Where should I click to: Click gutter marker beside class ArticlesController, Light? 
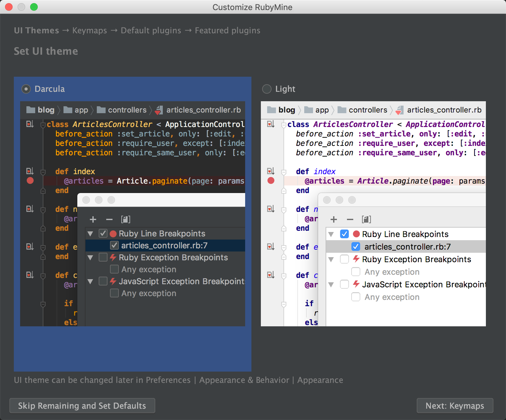(271, 124)
